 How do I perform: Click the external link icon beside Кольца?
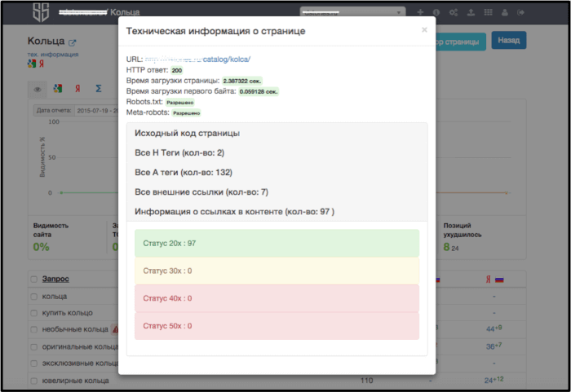(x=72, y=42)
